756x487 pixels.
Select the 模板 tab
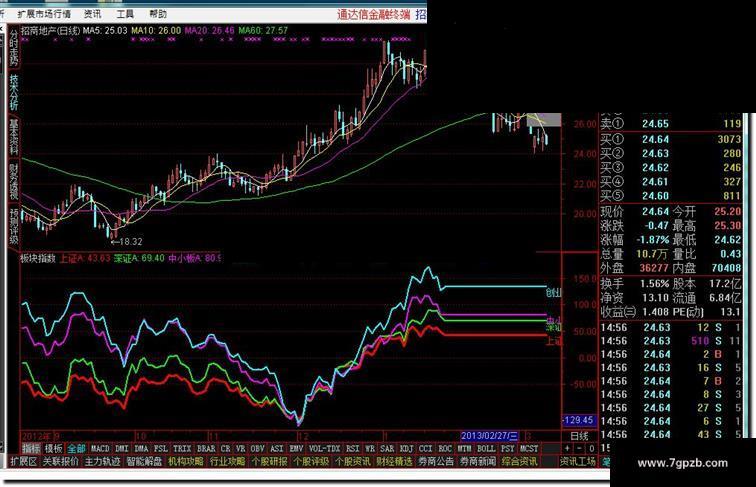(x=54, y=448)
